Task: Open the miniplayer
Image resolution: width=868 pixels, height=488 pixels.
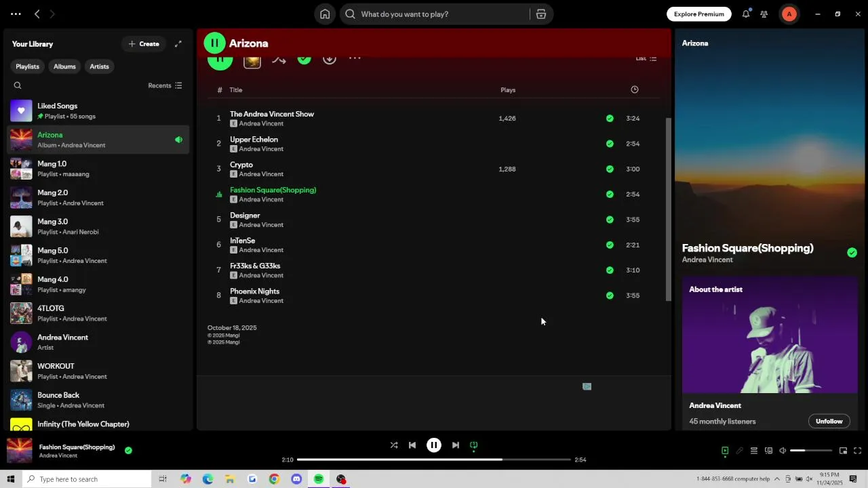Action: pyautogui.click(x=843, y=451)
